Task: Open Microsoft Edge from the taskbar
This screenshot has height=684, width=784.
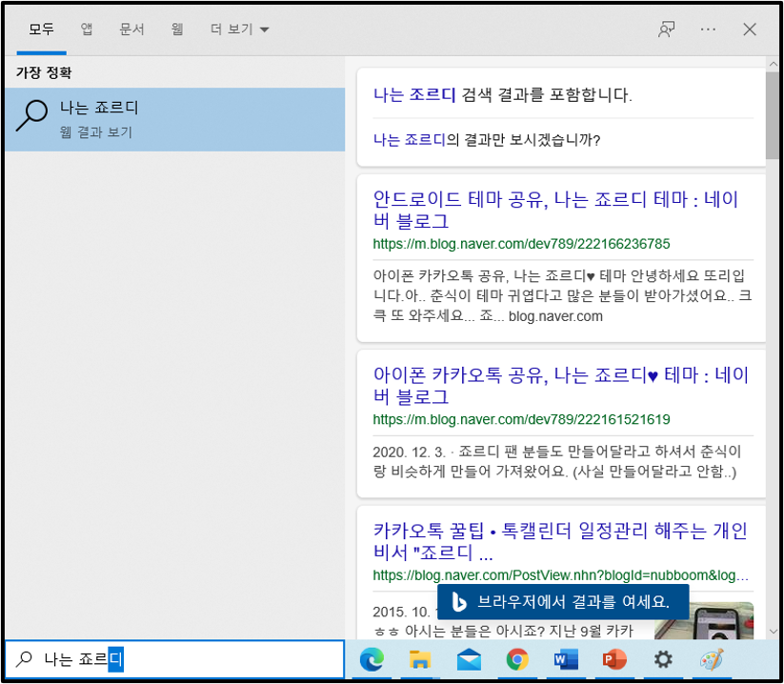Action: pos(372,659)
